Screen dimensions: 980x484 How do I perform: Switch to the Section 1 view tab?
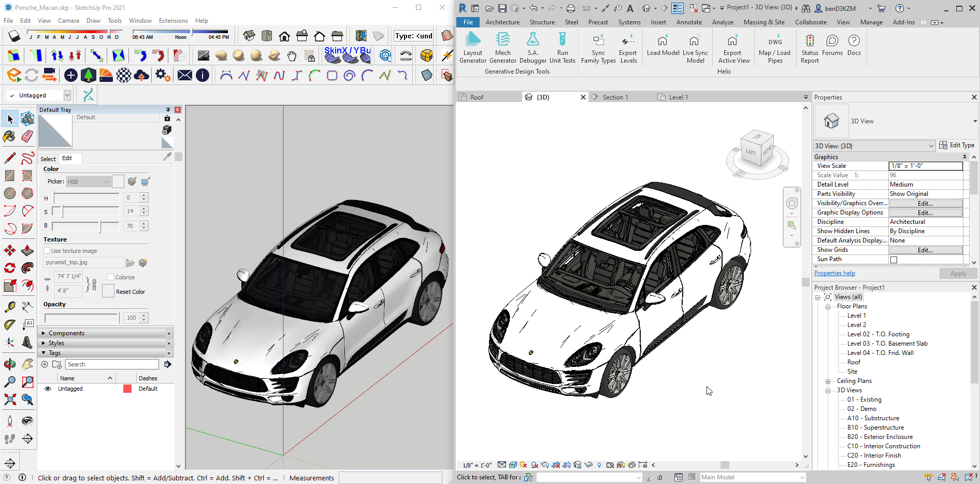pos(615,97)
